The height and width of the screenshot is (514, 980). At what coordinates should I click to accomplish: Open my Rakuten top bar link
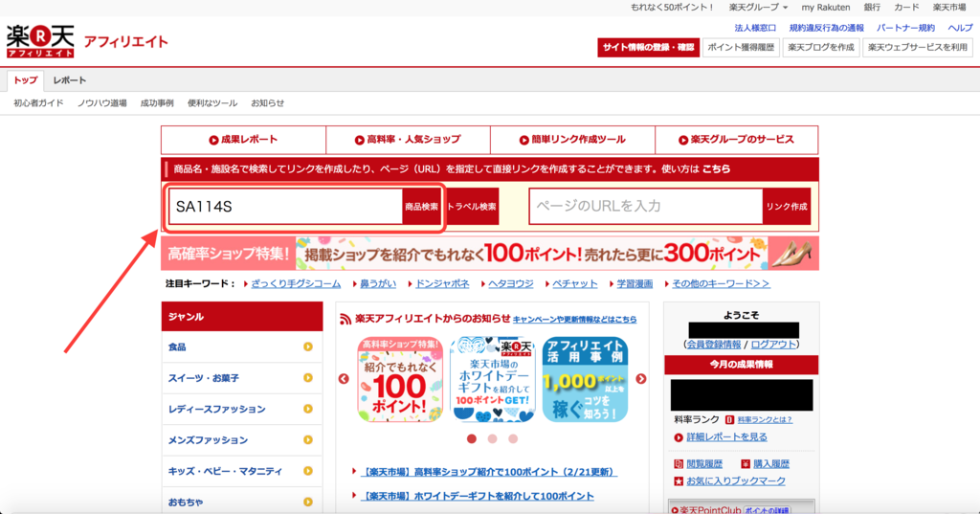point(826,8)
